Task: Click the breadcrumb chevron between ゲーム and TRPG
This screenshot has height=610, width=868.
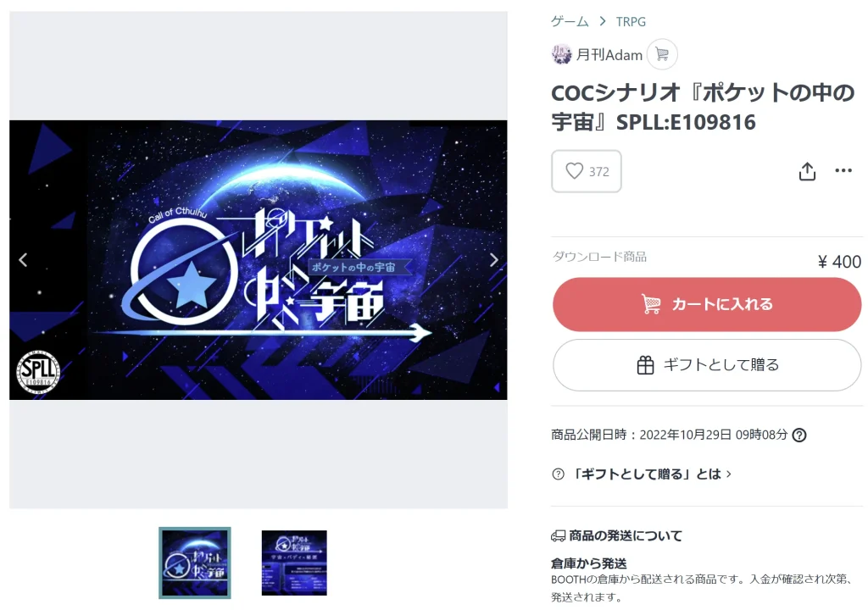Action: [603, 21]
